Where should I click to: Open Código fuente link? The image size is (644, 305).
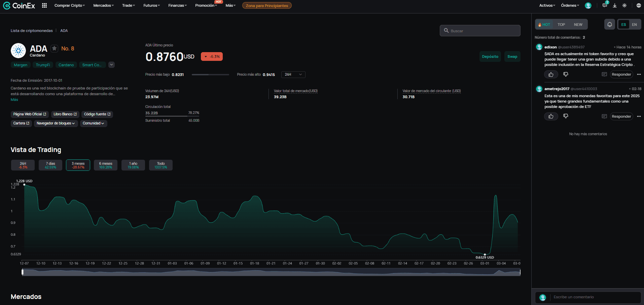[x=97, y=114]
